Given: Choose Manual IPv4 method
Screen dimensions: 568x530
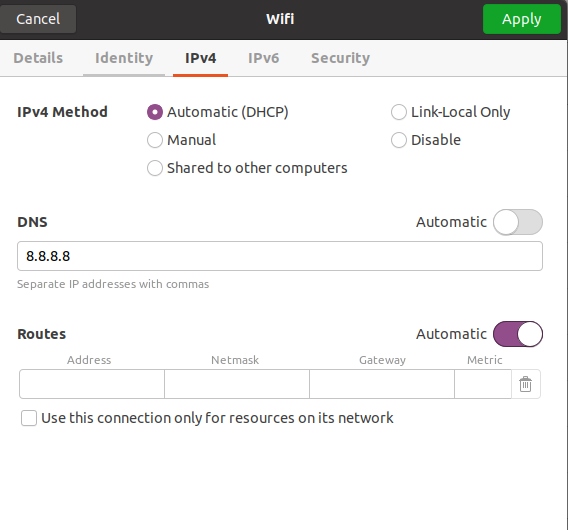Looking at the screenshot, I should 155,140.
